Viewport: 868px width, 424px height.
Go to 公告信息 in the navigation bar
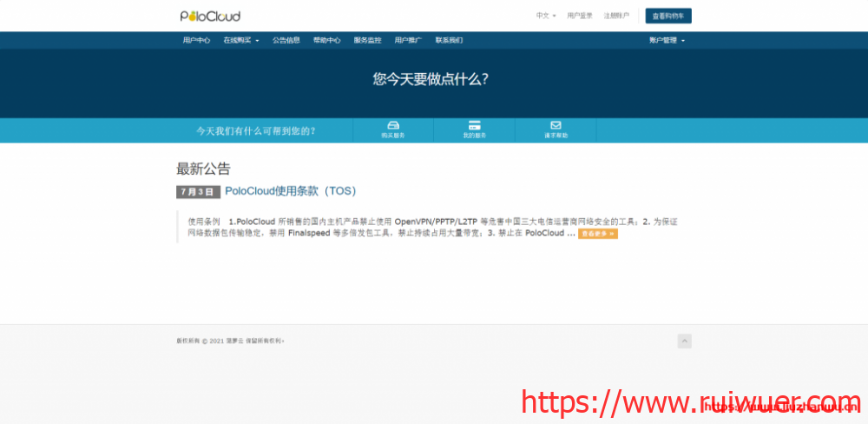286,40
